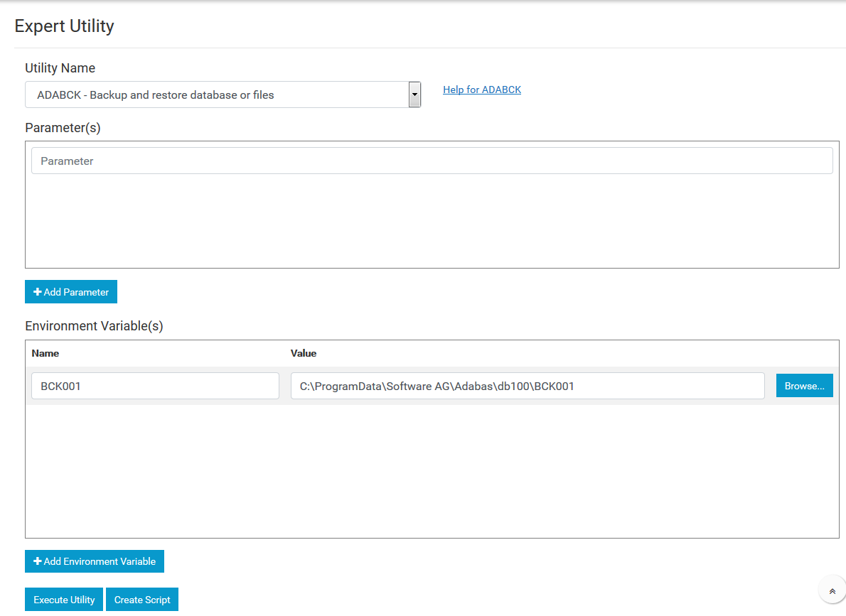Click the scroll-to-top double chevron icon

pos(832,591)
